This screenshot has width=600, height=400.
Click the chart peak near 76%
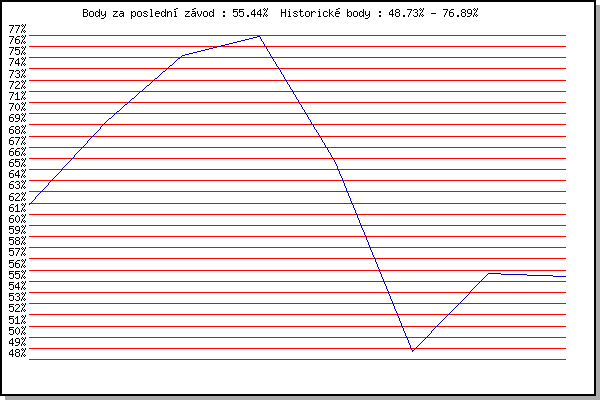pos(259,36)
